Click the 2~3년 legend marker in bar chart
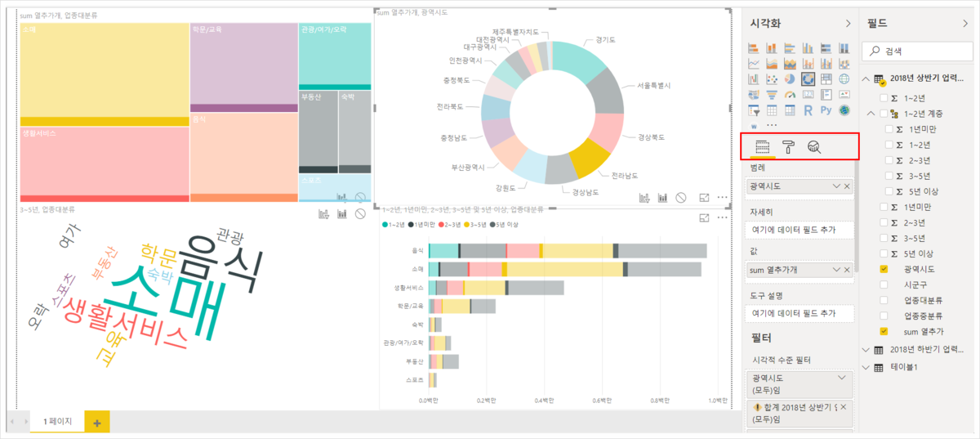The width and height of the screenshot is (980, 439). click(x=441, y=224)
